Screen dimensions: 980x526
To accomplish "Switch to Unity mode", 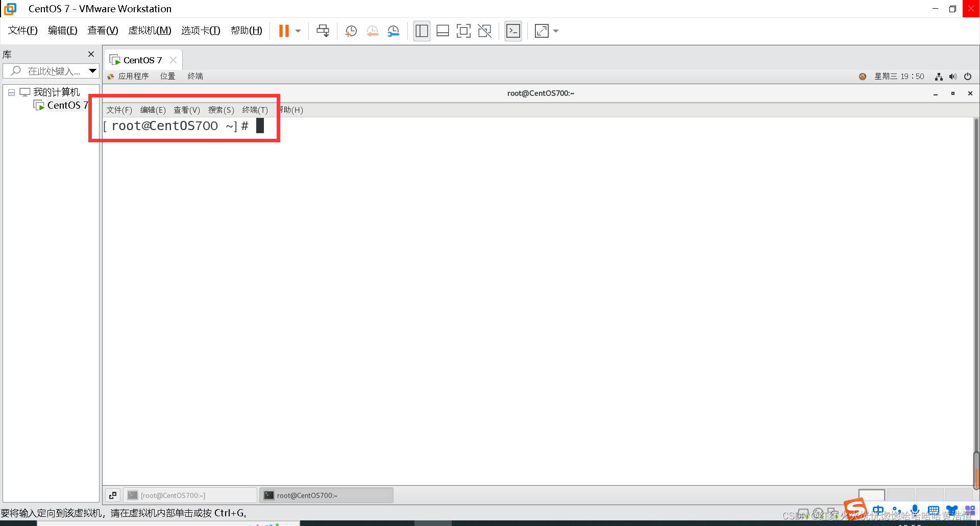I will (x=484, y=31).
